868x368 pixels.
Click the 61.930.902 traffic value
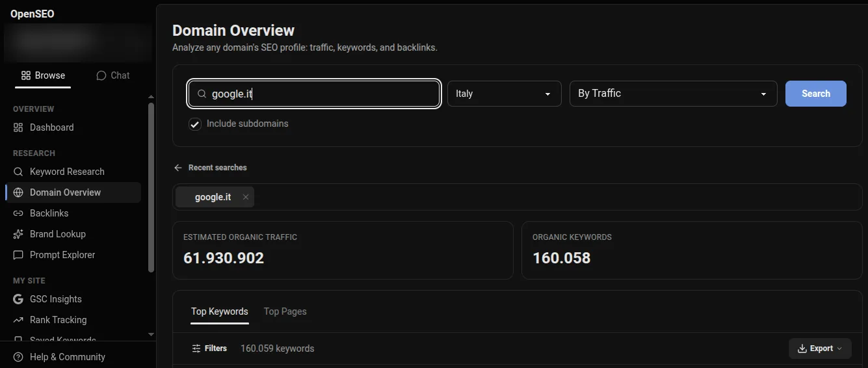pos(224,258)
